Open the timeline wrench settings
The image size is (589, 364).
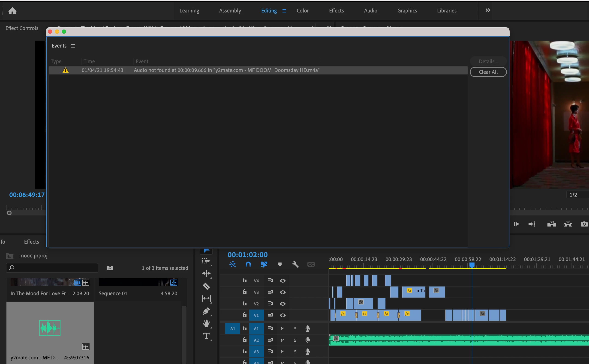[x=295, y=265]
